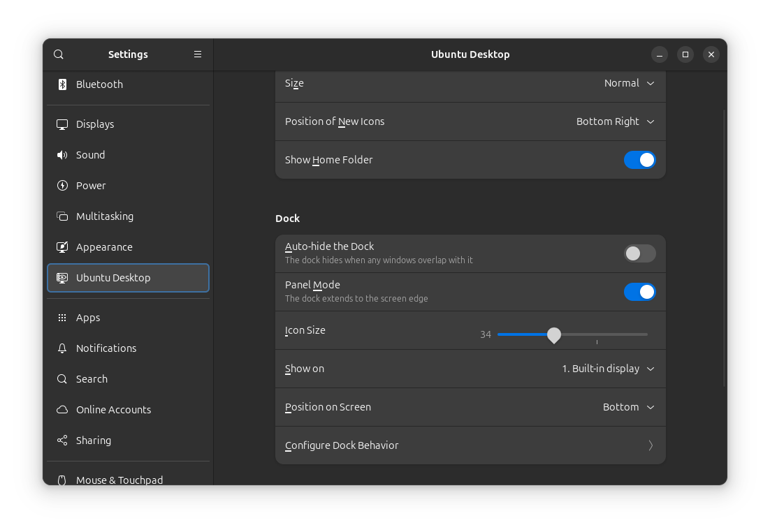This screenshot has height=532, width=770.
Task: Maximize the Settings window
Action: tap(685, 54)
